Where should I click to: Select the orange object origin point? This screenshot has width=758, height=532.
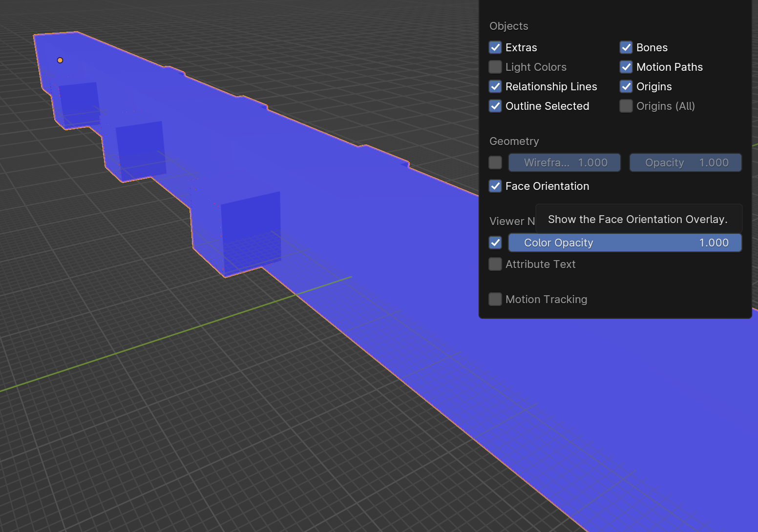click(x=60, y=61)
